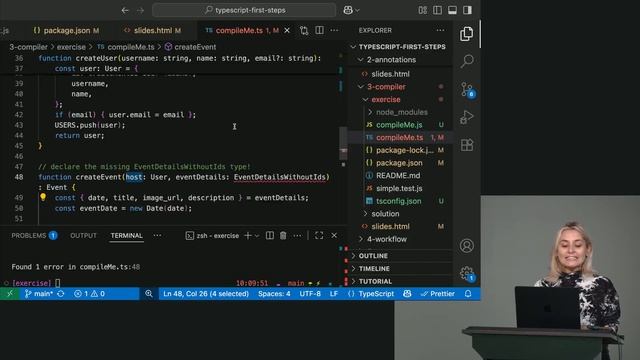
Task: Open the Run and Debug view
Action: [x=467, y=117]
